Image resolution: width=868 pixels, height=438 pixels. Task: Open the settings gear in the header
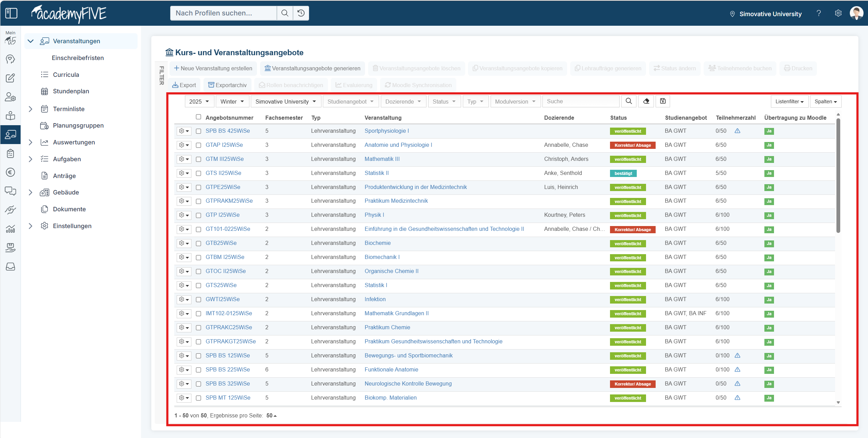(x=838, y=13)
